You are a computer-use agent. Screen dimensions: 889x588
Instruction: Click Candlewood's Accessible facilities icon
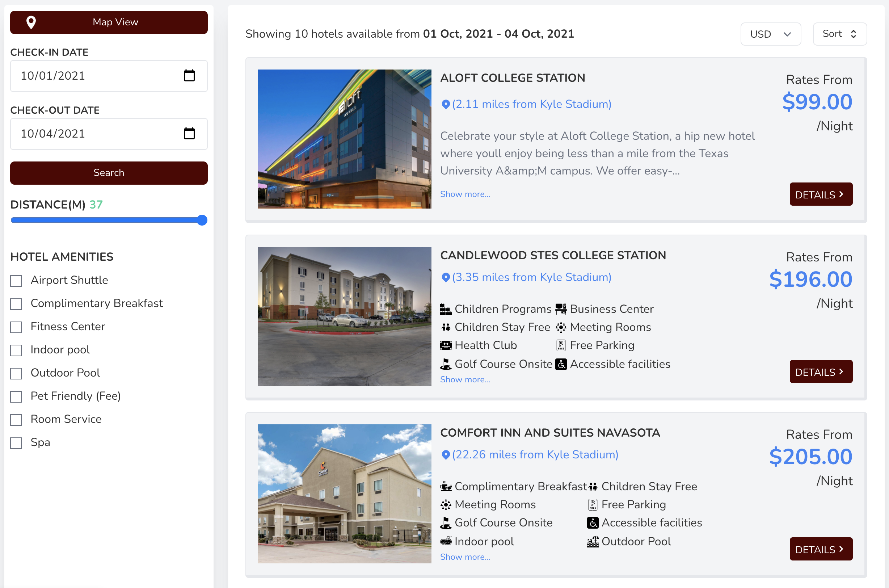561,364
